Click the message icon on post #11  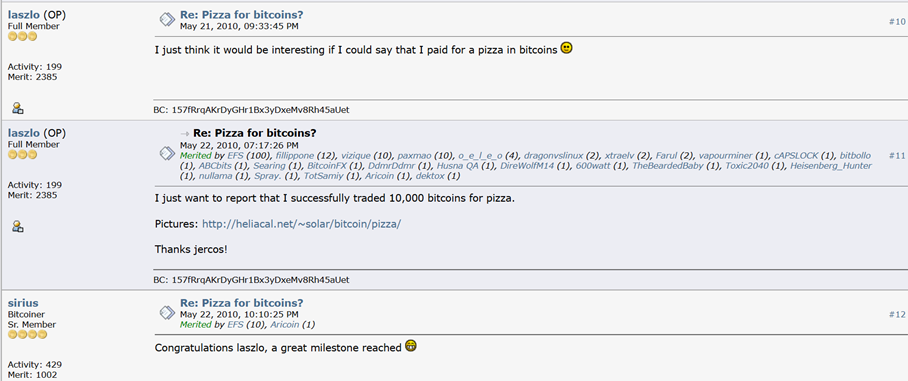[167, 153]
